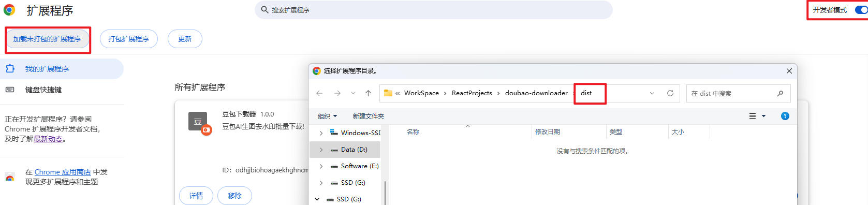Click the 名称 column header
The image size is (868, 205).
tap(413, 132)
